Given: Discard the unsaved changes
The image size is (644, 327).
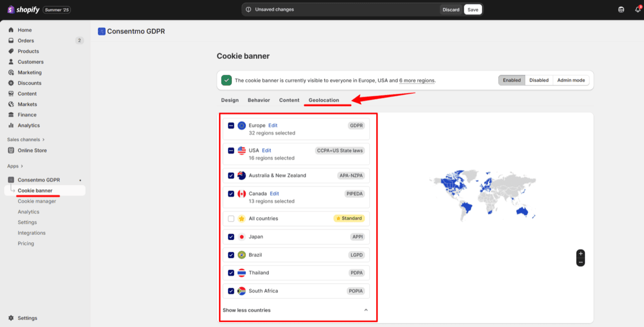Looking at the screenshot, I should (x=451, y=10).
